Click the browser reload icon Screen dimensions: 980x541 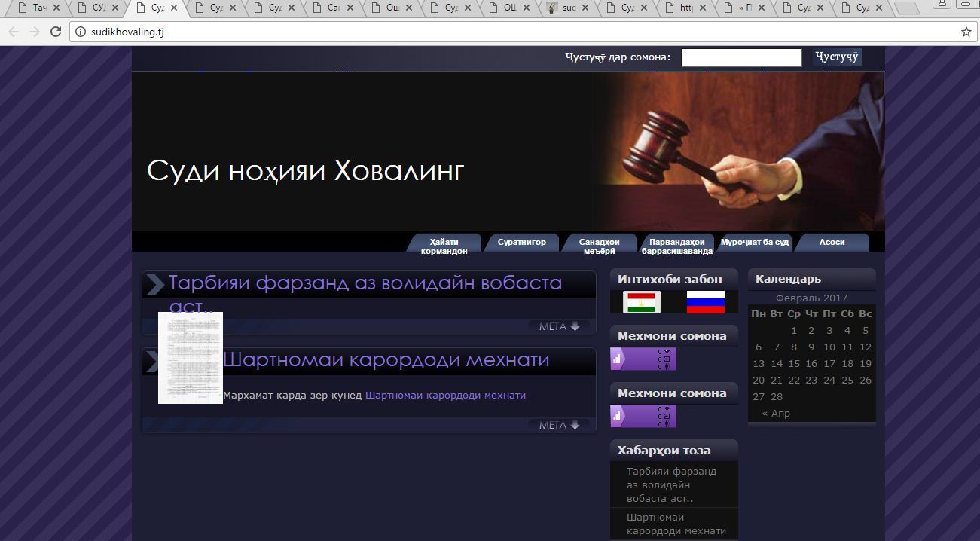click(55, 32)
